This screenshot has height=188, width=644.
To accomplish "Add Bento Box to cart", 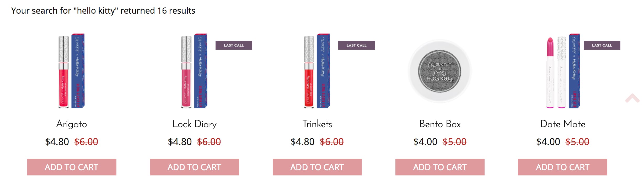I will coord(440,167).
